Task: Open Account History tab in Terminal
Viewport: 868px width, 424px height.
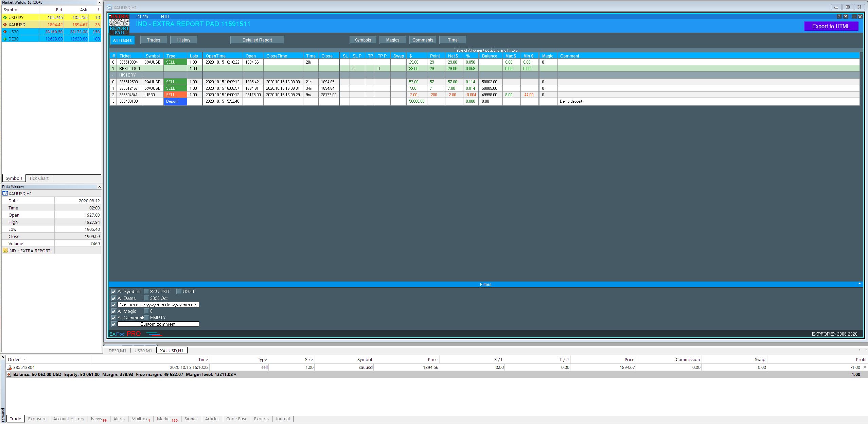Action: [x=69, y=419]
